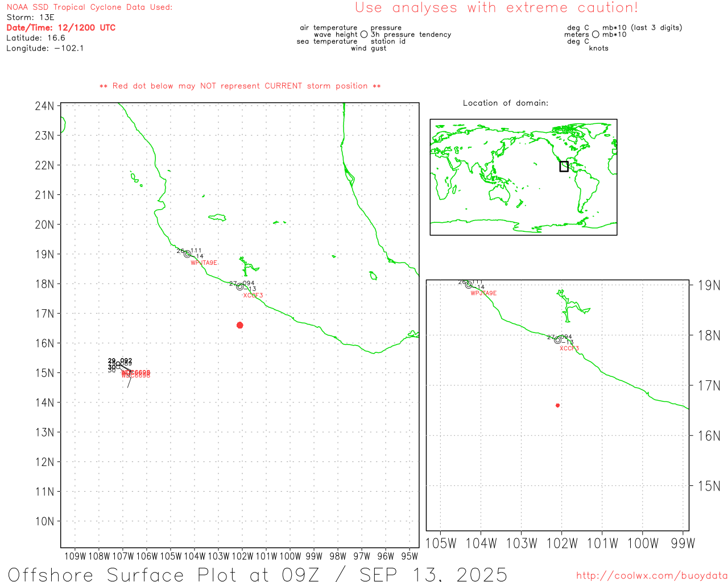The height and width of the screenshot is (582, 728).
Task: Click the 97W longitude label
Action: tap(362, 556)
